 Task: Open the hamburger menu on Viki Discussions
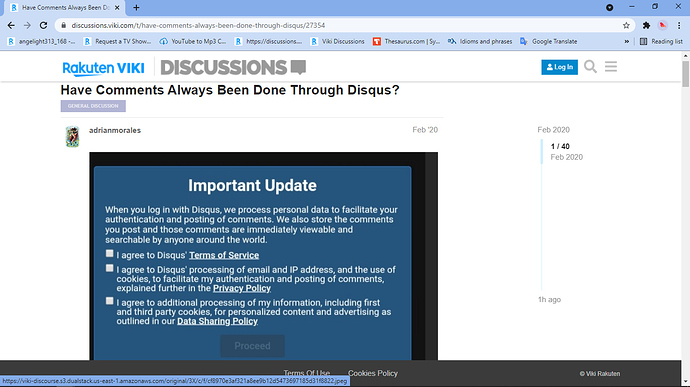611,66
